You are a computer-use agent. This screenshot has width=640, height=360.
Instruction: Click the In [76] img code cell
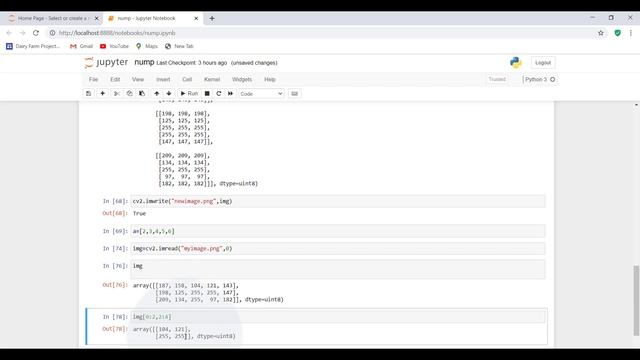(x=338, y=269)
